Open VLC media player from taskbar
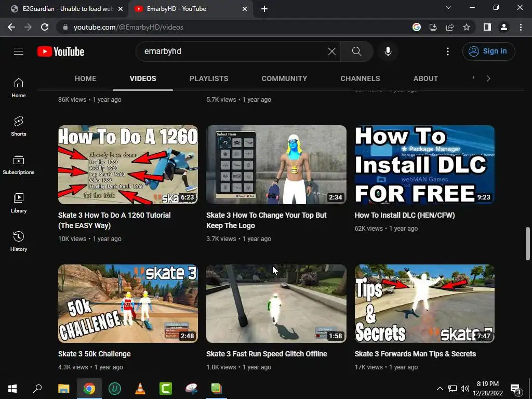Viewport: 532px width, 399px height. click(x=140, y=389)
